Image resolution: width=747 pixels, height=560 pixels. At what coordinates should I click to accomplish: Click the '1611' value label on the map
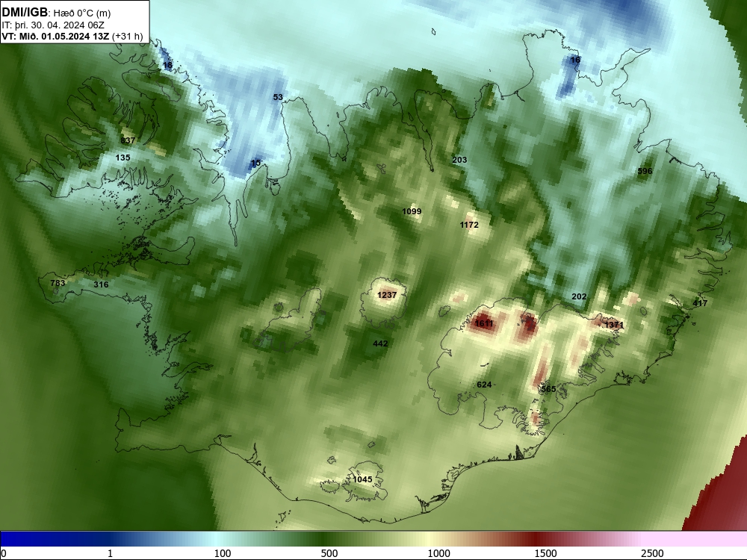pos(484,324)
